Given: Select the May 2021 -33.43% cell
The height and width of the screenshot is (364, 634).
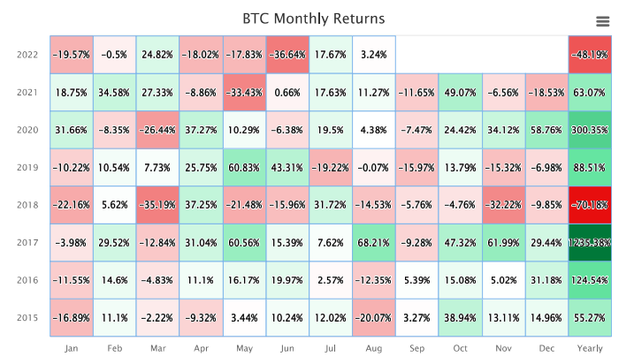Looking at the screenshot, I should (244, 93).
